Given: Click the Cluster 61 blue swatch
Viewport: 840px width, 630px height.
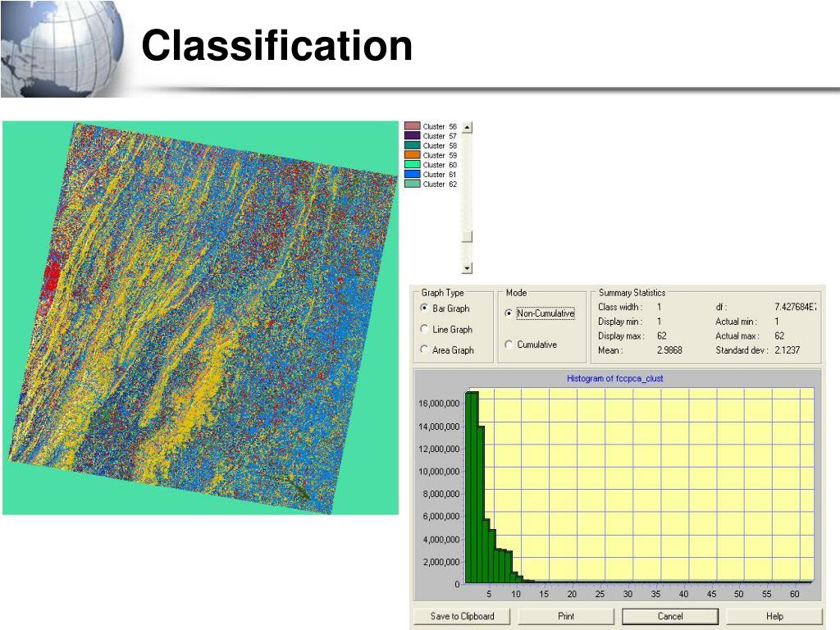Looking at the screenshot, I should click(412, 175).
